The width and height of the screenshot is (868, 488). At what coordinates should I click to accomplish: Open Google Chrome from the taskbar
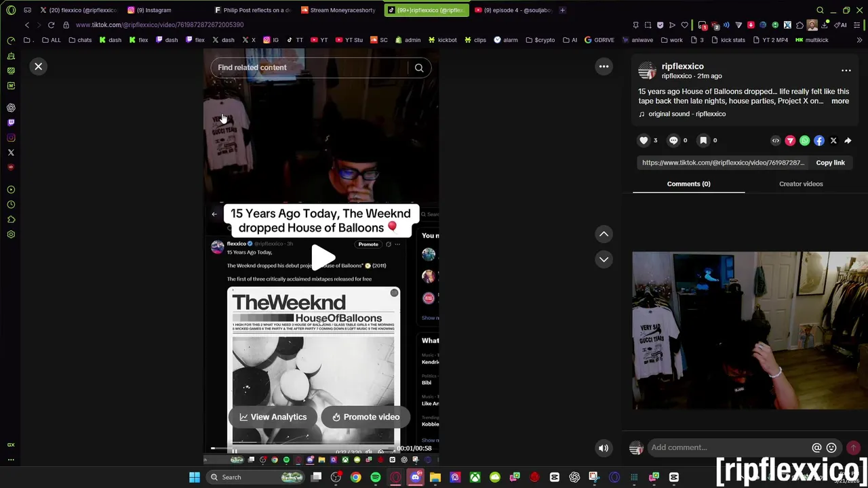(355, 477)
